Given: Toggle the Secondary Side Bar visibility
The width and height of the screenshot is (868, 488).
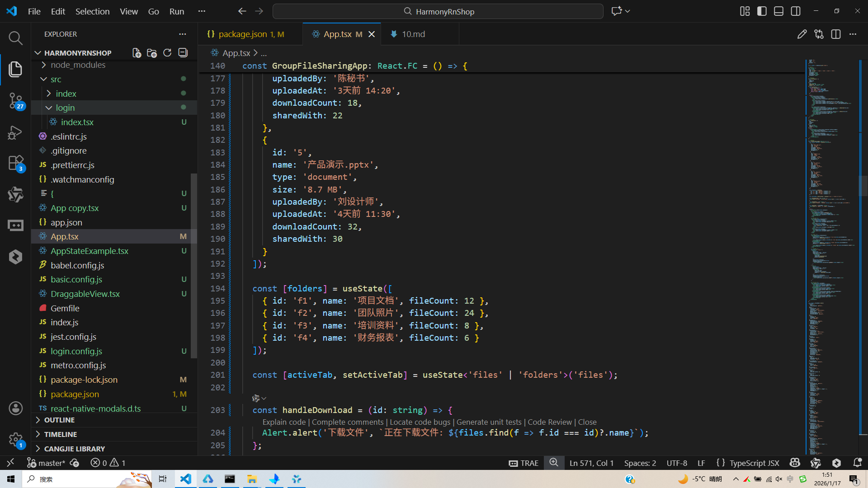Looking at the screenshot, I should click(x=796, y=11).
